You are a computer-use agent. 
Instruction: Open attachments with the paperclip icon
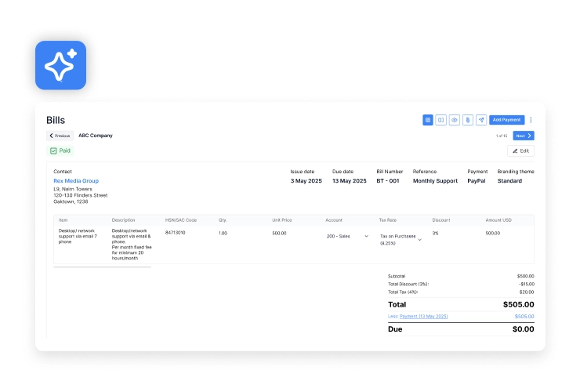click(x=467, y=120)
